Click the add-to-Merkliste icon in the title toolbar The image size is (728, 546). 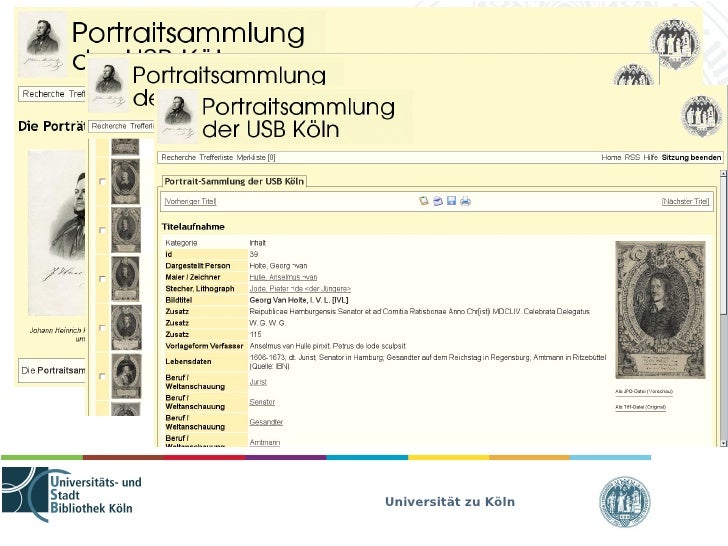click(x=423, y=201)
